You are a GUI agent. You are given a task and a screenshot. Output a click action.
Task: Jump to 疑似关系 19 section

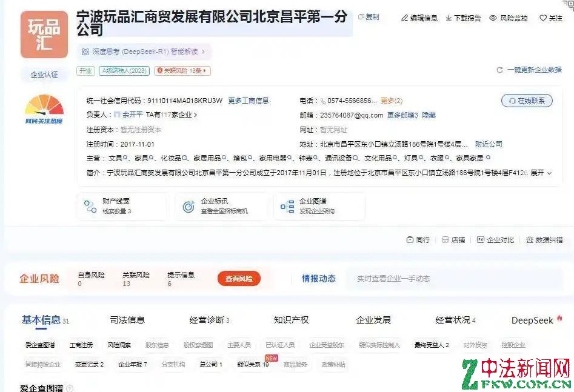tap(253, 365)
